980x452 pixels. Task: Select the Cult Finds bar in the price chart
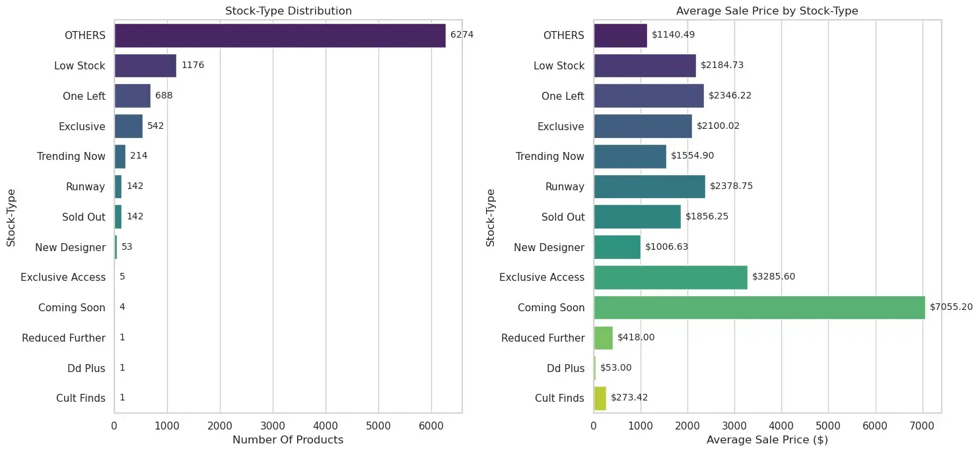click(x=600, y=398)
